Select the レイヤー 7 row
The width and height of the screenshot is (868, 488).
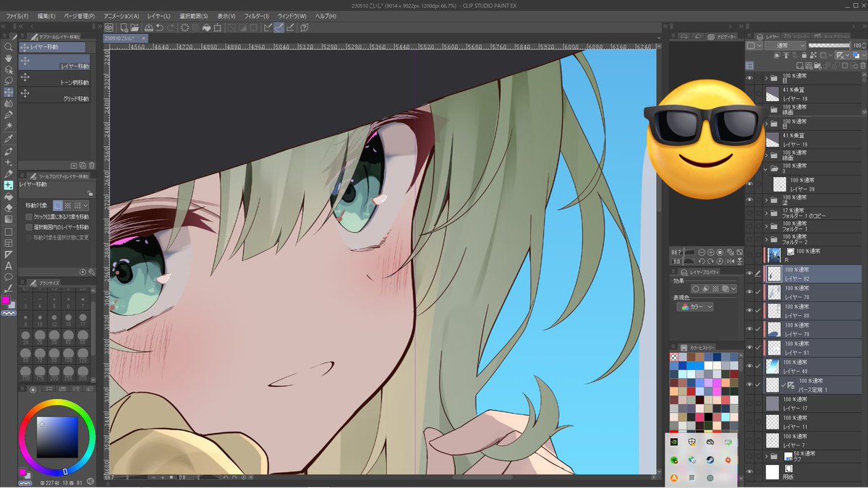[814, 440]
